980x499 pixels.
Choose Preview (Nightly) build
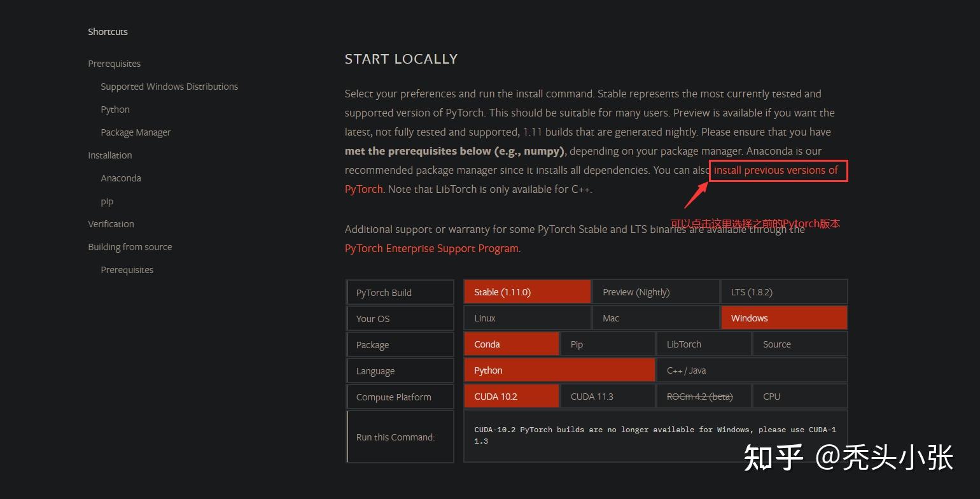tap(655, 292)
